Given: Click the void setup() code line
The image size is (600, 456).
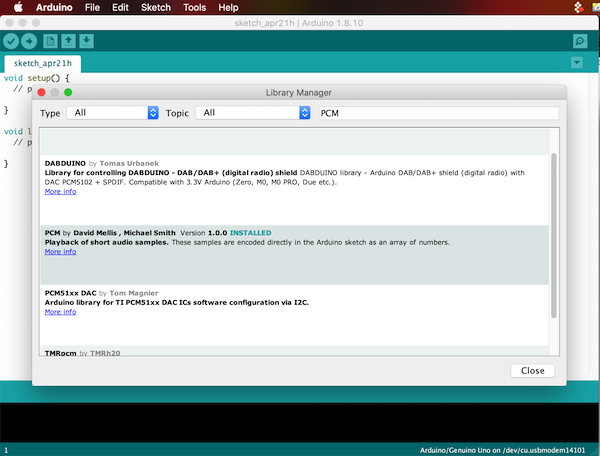Looking at the screenshot, I should 37,78.
